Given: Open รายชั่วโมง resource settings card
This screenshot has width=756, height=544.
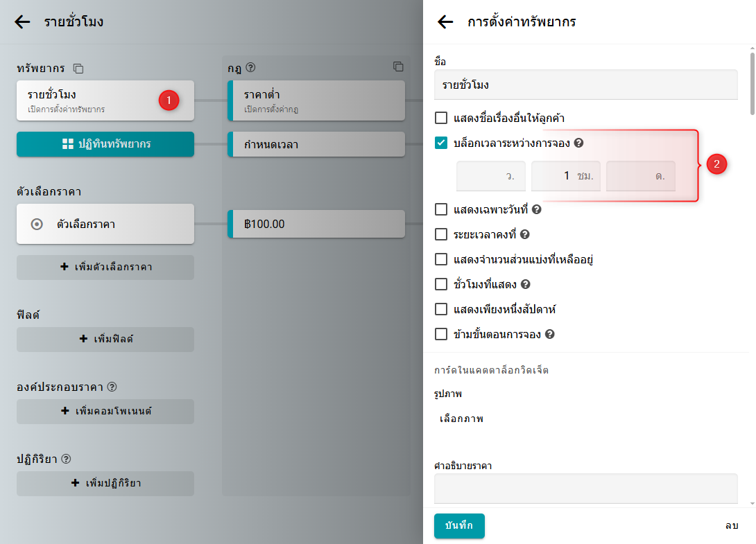Looking at the screenshot, I should pyautogui.click(x=90, y=100).
